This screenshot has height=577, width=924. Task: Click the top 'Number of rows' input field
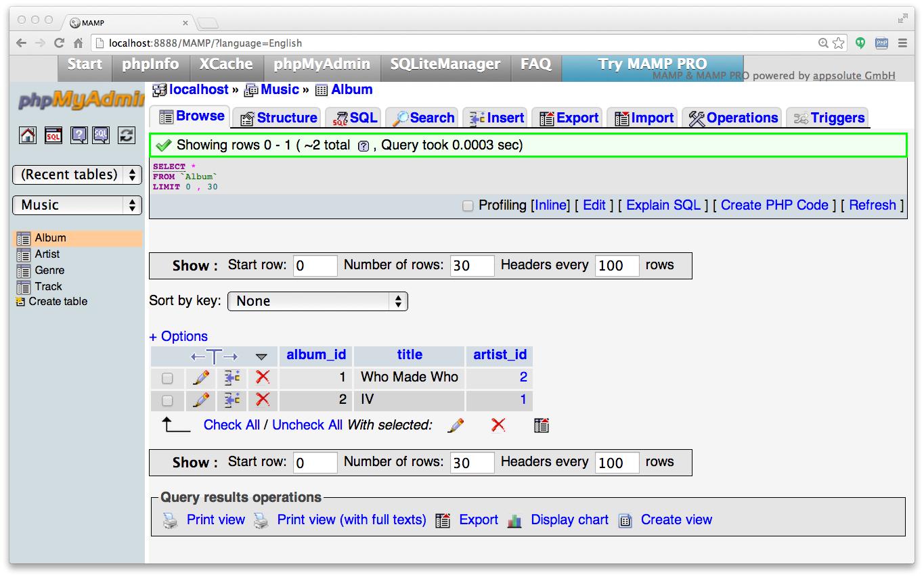[x=472, y=266]
